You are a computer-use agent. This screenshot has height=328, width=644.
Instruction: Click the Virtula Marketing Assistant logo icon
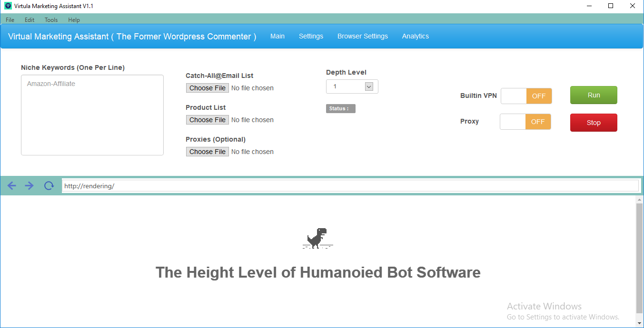[7, 6]
